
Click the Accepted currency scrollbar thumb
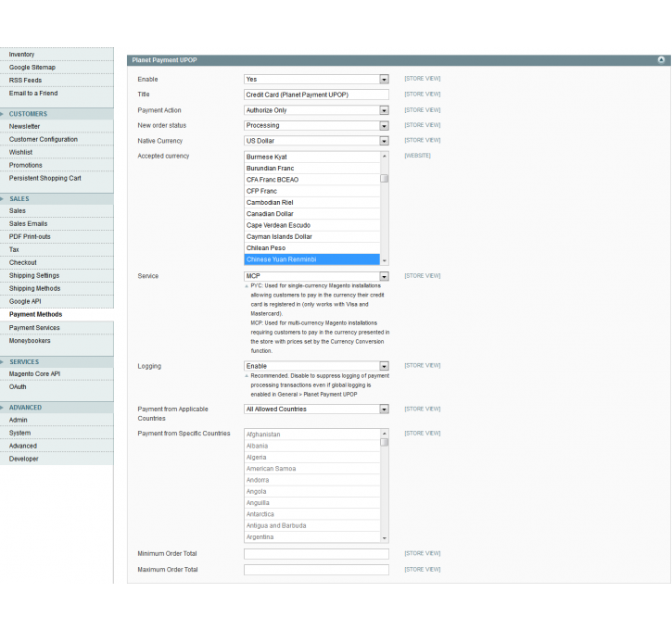[385, 178]
